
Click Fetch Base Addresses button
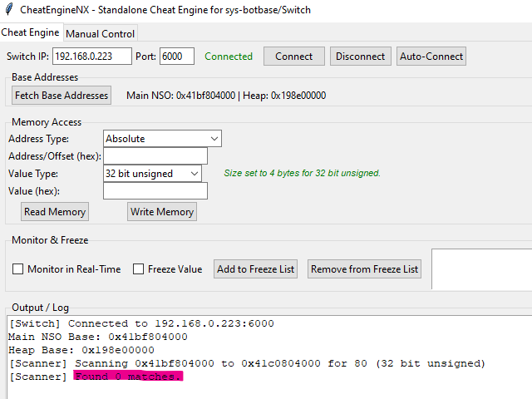(x=62, y=96)
